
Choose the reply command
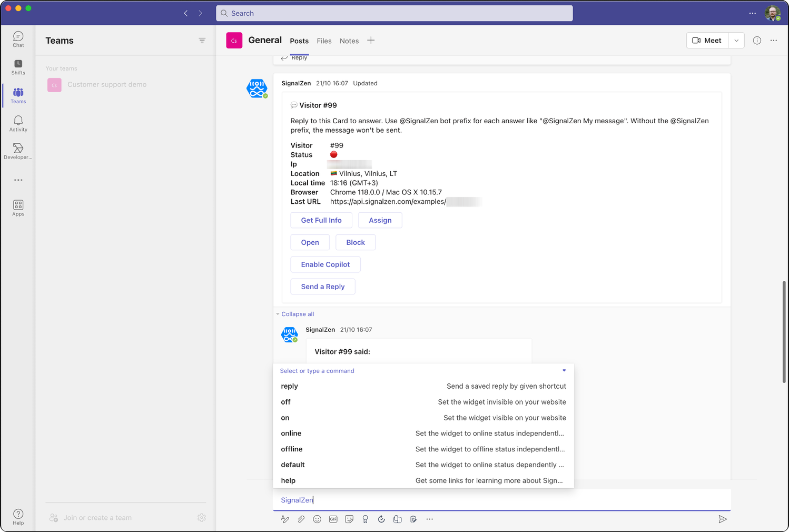point(423,386)
